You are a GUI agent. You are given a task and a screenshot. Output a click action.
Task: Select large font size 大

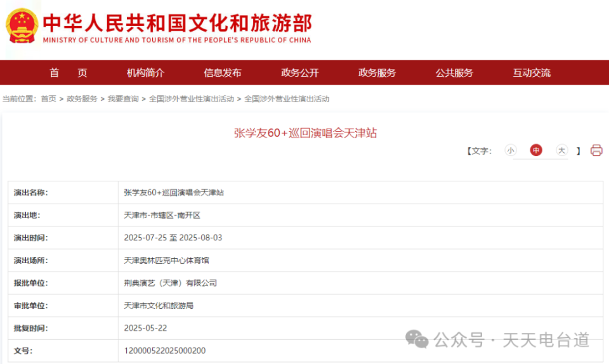561,150
